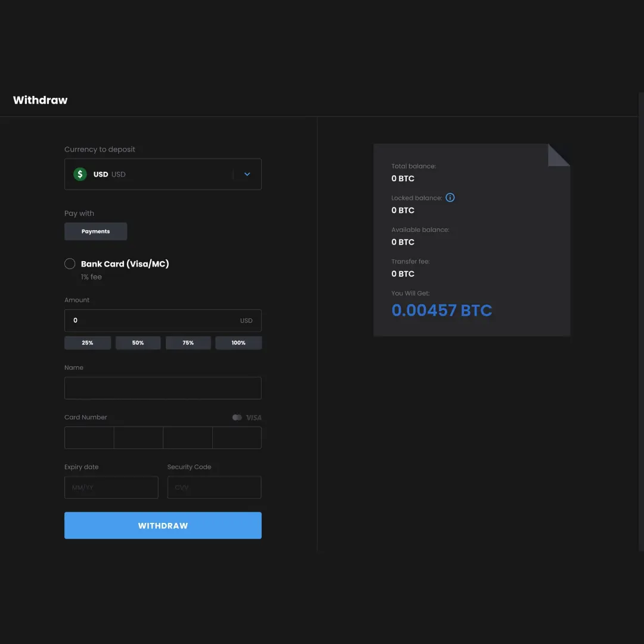Set amount to 100% button
The image size is (644, 644).
[x=239, y=343]
